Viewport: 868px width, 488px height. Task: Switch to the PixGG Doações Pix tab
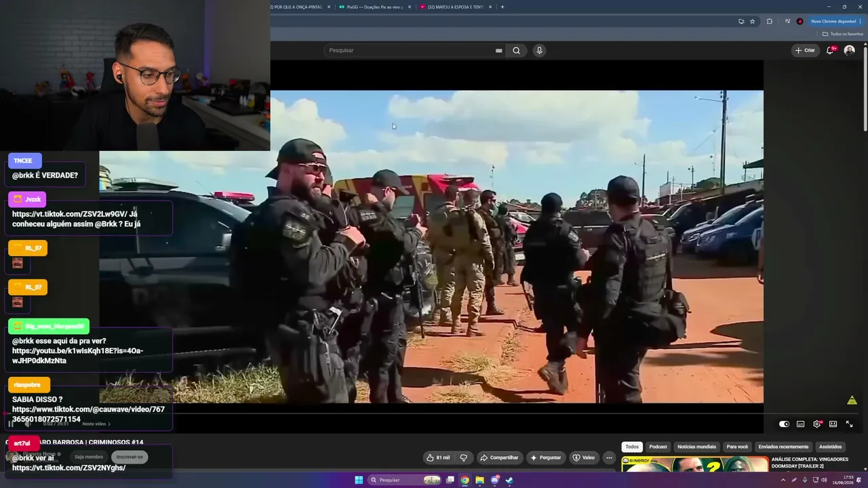click(375, 7)
